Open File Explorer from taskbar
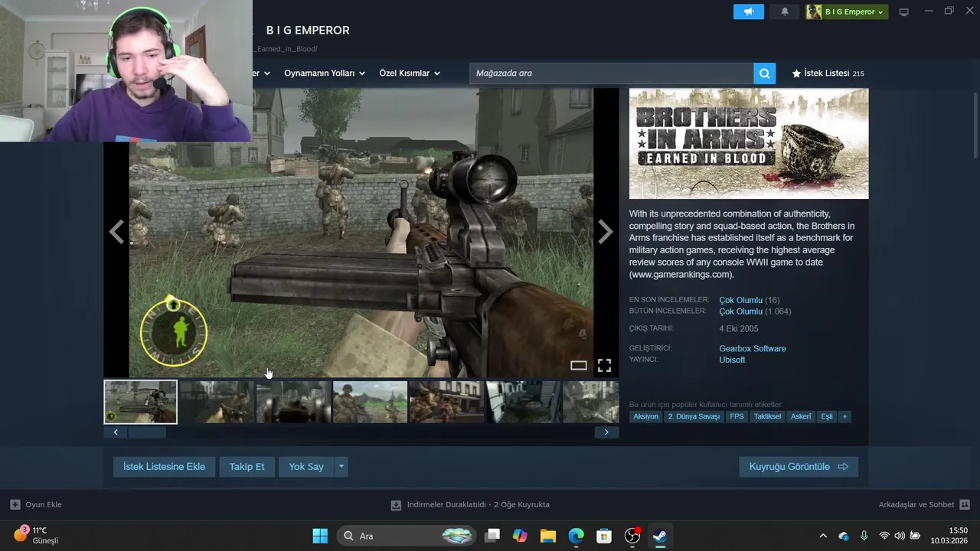 click(x=548, y=536)
